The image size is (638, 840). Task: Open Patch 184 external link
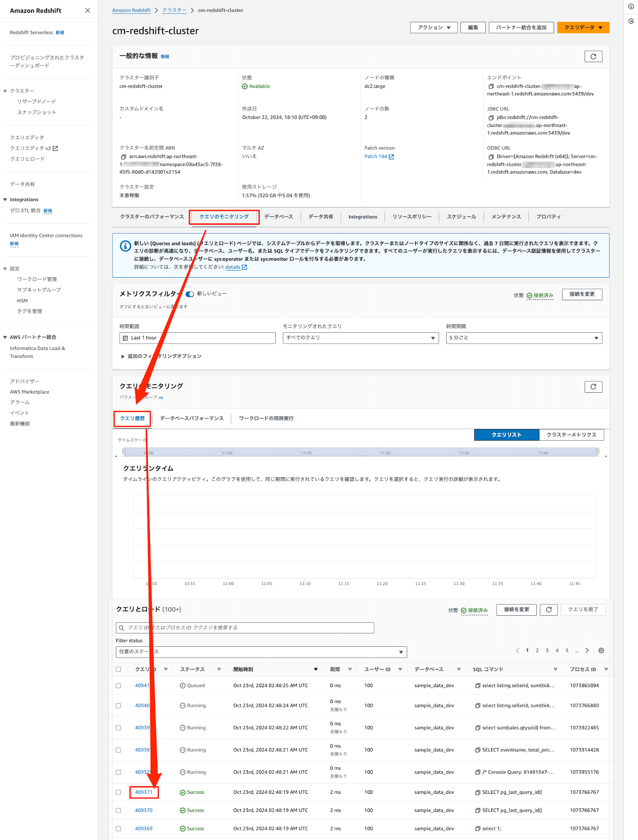click(379, 157)
